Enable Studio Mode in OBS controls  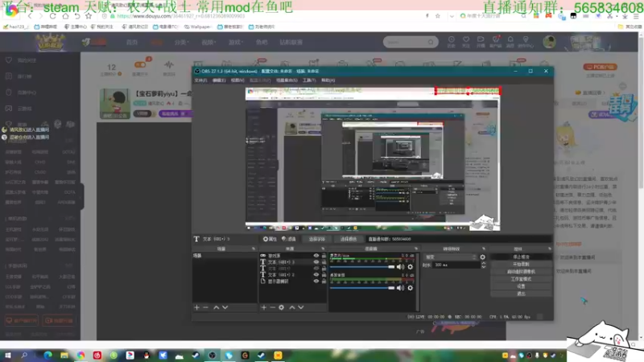pos(521,279)
